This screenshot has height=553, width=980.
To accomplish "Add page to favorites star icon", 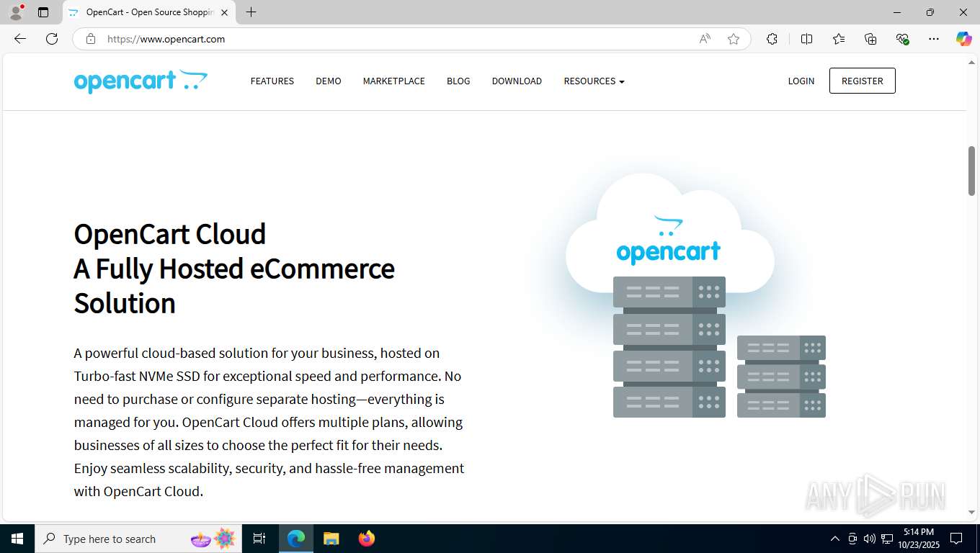I will tap(734, 39).
